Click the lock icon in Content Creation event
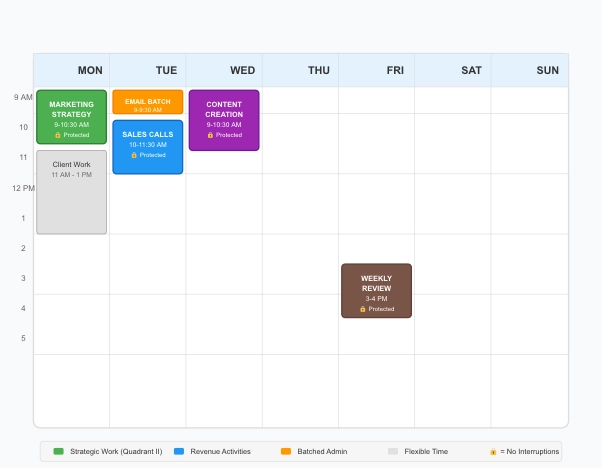This screenshot has width=602, height=468. click(x=210, y=135)
